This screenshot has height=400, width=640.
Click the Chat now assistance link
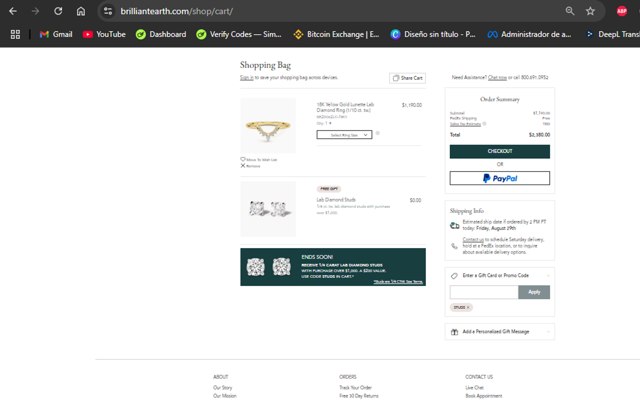coord(497,78)
